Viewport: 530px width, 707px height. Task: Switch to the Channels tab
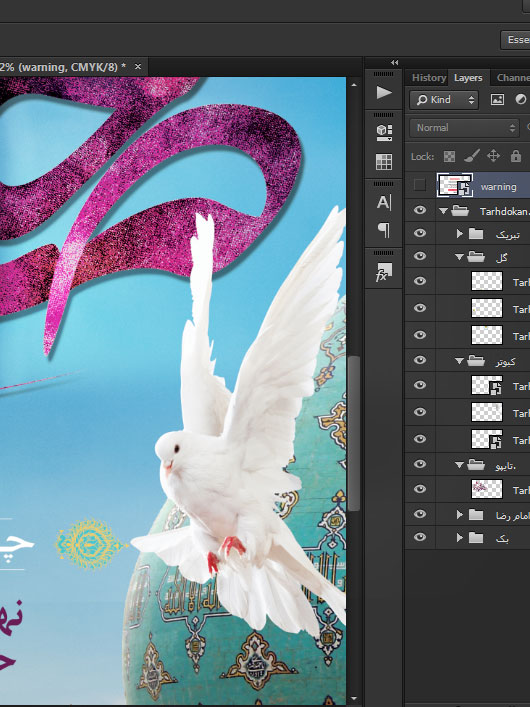click(513, 78)
